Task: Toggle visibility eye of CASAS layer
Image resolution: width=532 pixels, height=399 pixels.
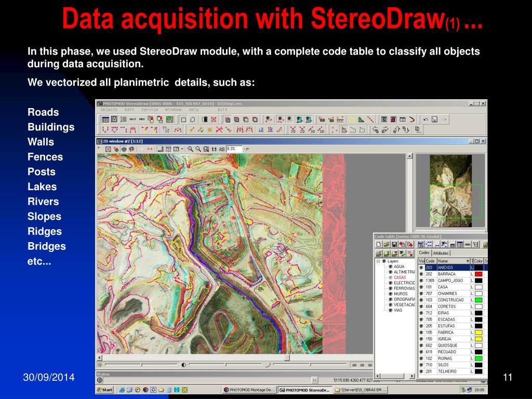Action: coord(391,277)
